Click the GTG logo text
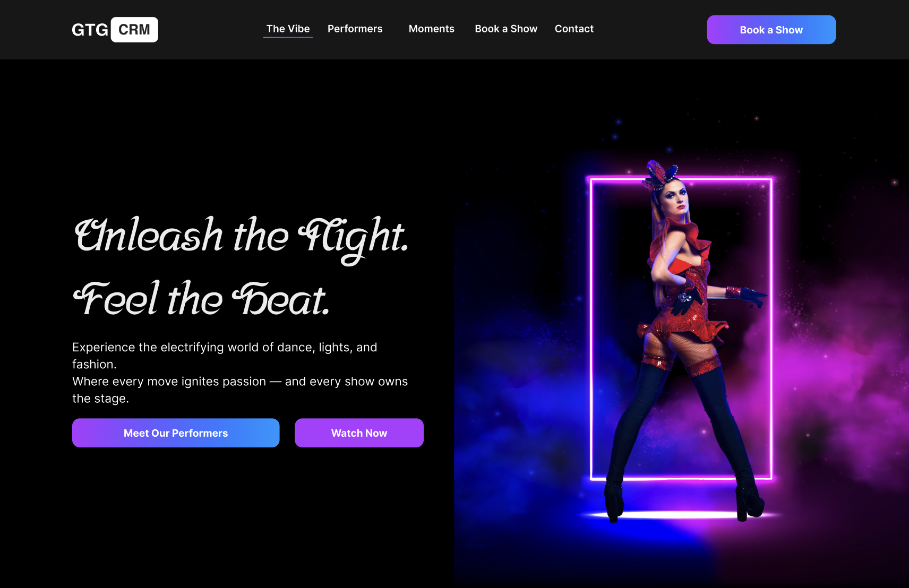Screen dimensions: 909x588 tap(90, 30)
